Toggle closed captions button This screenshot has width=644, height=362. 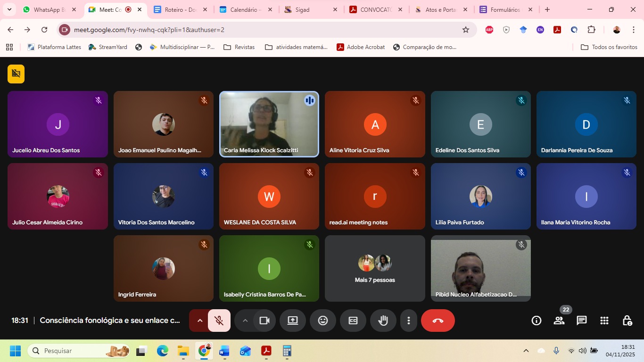353,321
